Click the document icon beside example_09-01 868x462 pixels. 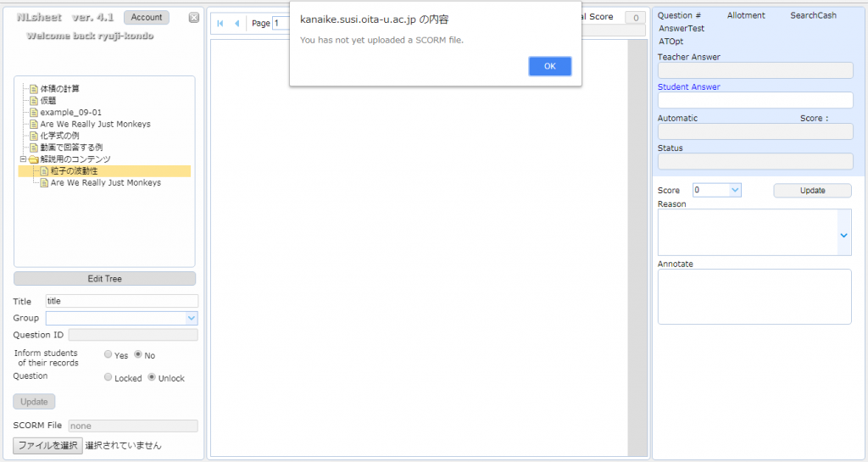[x=34, y=113]
